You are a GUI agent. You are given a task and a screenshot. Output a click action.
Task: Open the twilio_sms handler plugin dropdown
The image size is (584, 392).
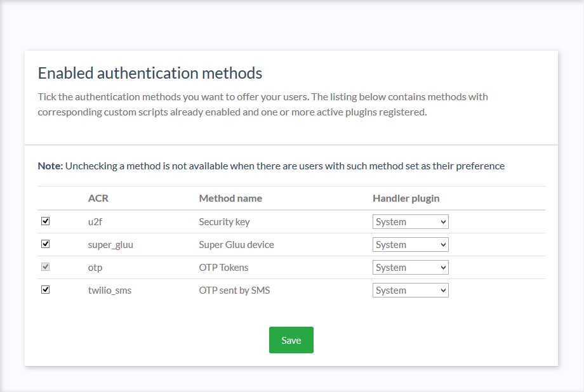tap(410, 290)
